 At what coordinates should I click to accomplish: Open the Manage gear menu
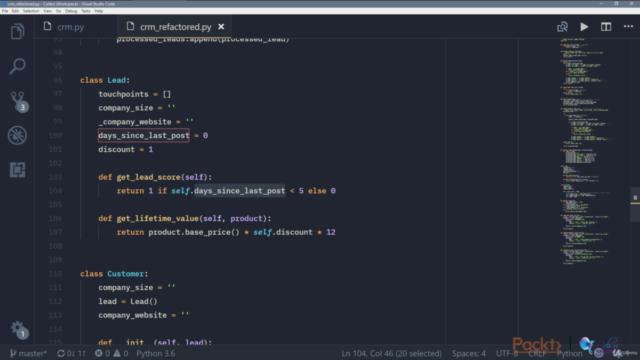[18, 329]
